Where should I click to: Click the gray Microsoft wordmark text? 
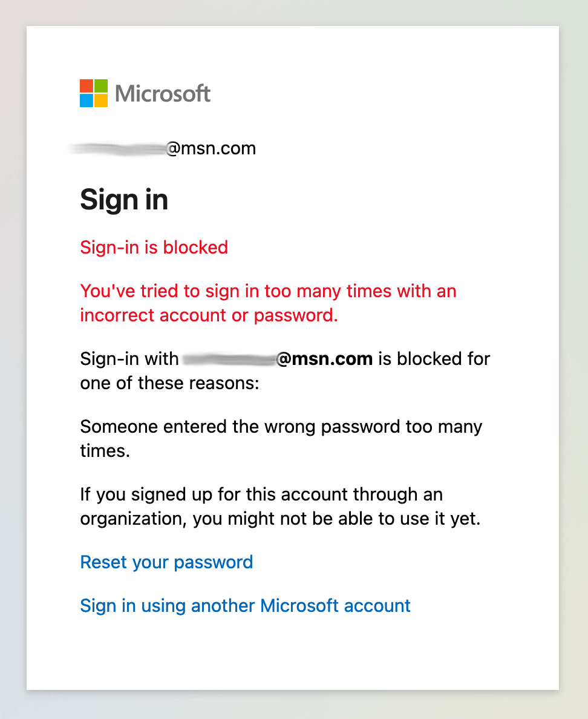[163, 94]
